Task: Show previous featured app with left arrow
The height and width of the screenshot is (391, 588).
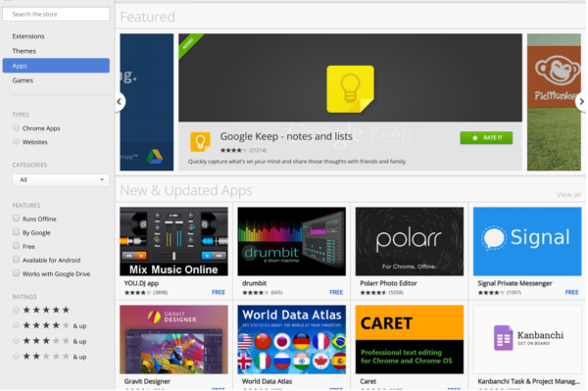Action: [x=120, y=102]
